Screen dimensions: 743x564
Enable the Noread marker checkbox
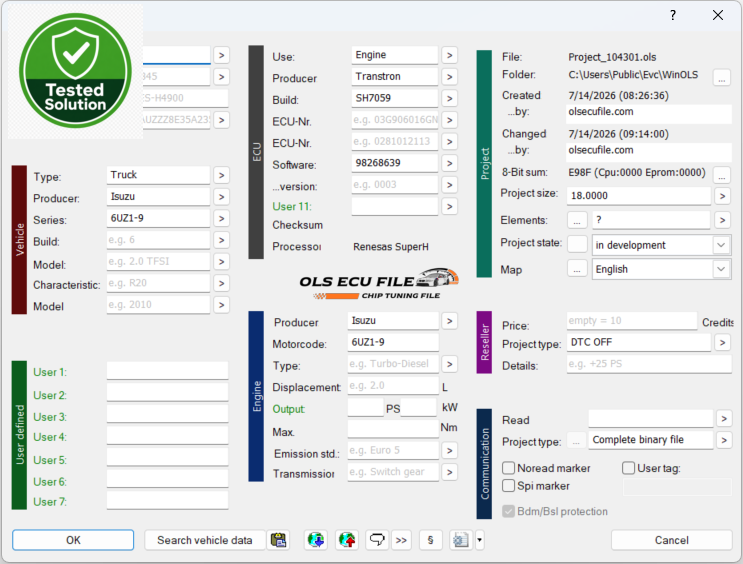508,468
